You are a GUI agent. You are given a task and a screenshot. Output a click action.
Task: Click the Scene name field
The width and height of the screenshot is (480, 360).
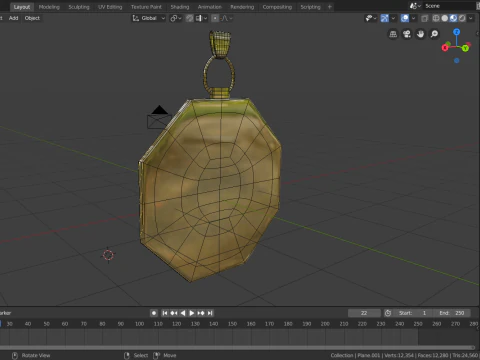coord(450,6)
